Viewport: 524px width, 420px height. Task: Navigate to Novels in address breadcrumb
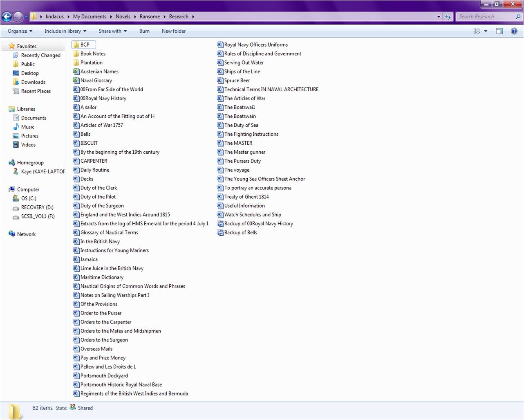(123, 17)
